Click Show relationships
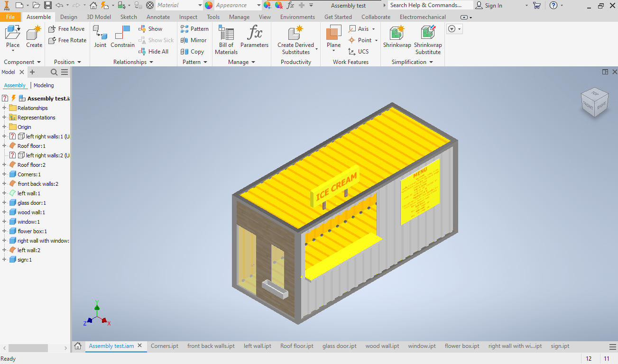Viewport: 618px width, 364px height. pyautogui.click(x=150, y=29)
